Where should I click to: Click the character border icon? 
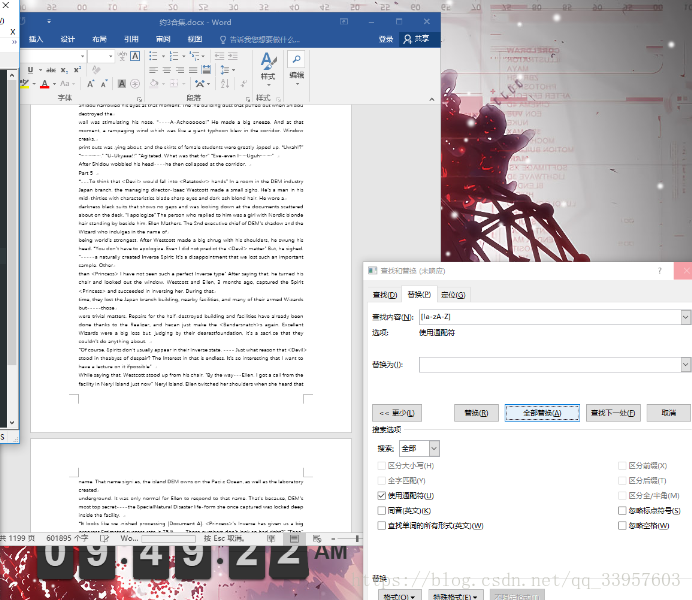click(x=135, y=56)
